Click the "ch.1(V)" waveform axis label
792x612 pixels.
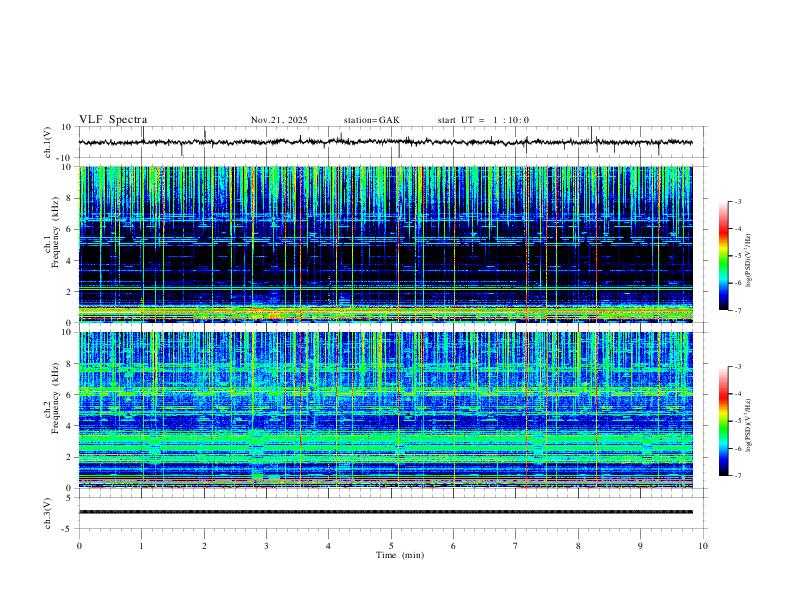[48, 142]
